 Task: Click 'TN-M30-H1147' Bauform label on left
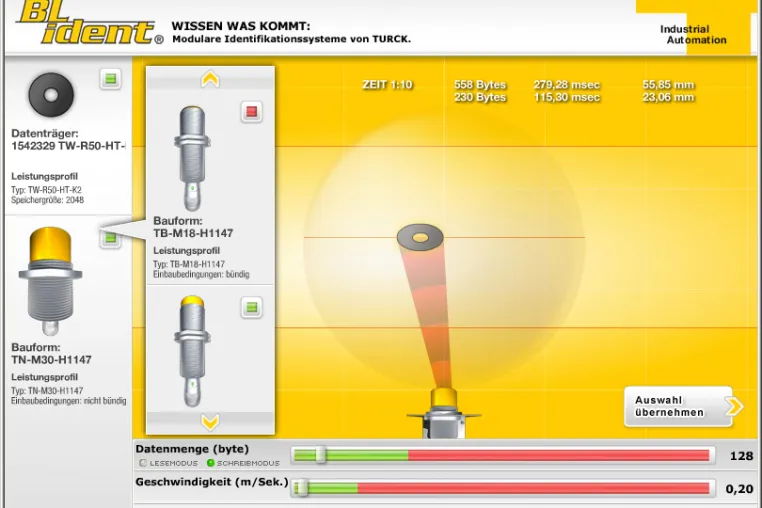(x=52, y=360)
